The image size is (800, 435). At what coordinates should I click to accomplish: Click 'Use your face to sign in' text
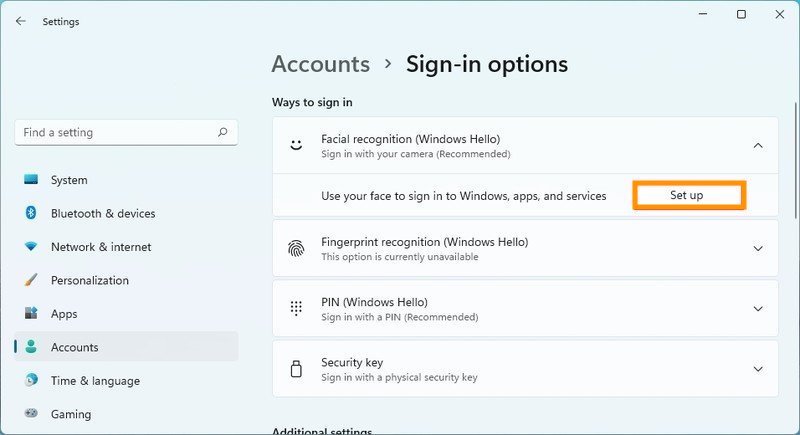point(463,196)
